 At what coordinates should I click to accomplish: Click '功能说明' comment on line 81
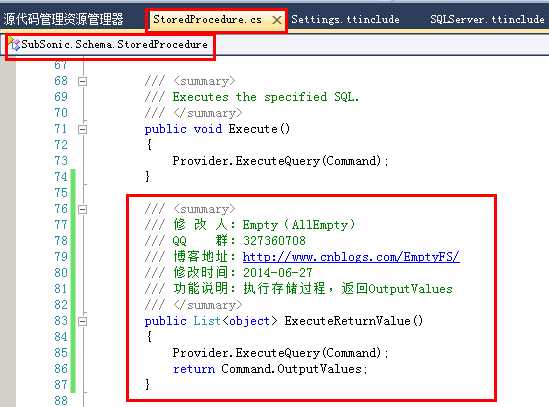pyautogui.click(x=200, y=289)
